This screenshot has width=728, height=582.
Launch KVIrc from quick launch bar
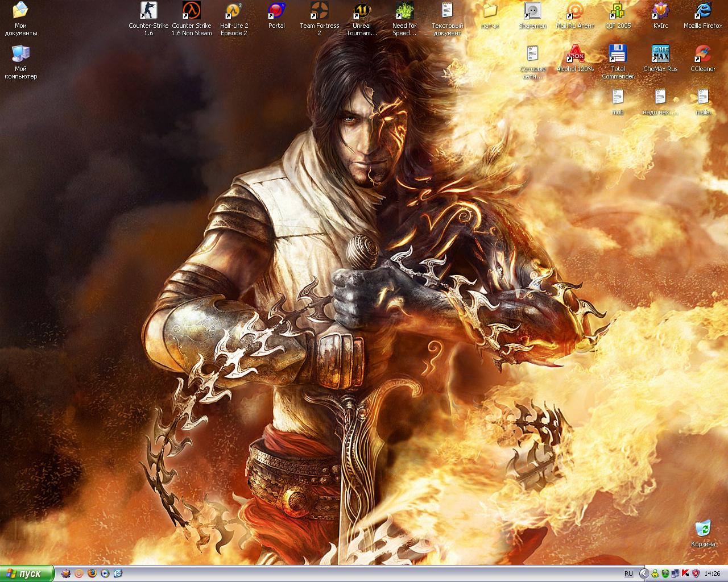coord(66,573)
